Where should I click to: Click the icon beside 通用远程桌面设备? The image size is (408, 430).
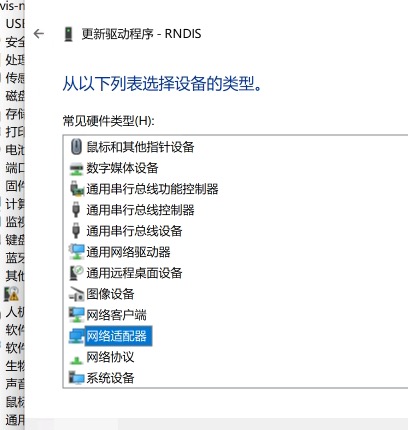point(76,273)
